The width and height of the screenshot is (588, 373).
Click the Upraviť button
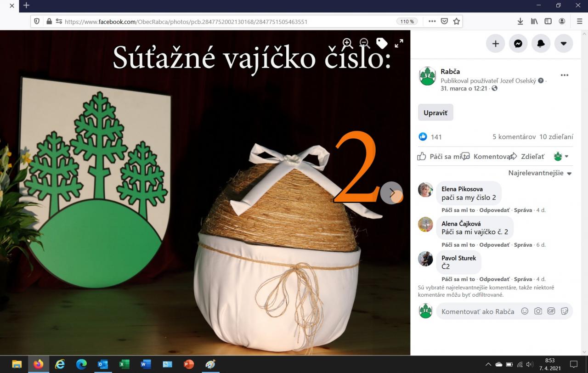pyautogui.click(x=435, y=113)
